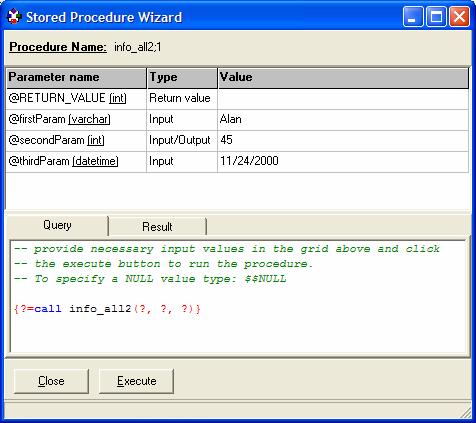Close window using the red X

(459, 16)
